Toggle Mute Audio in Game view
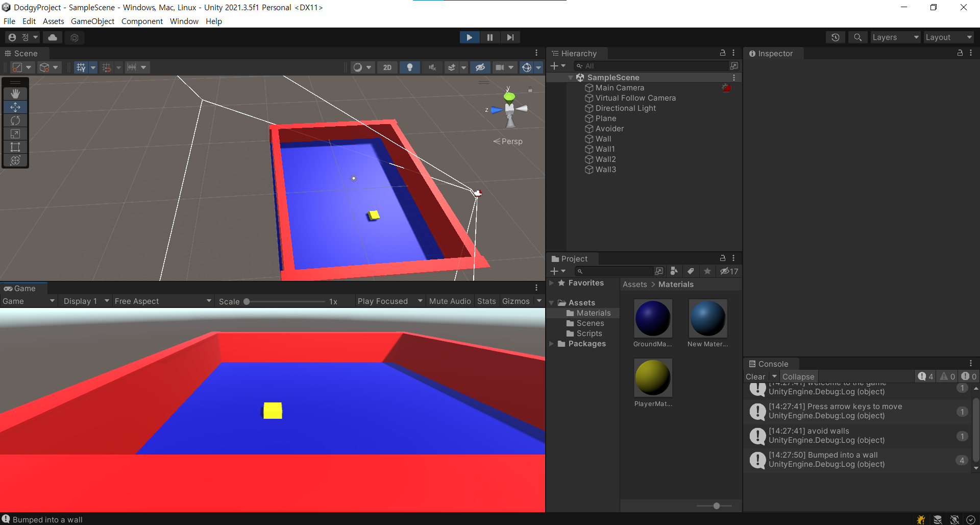Image resolution: width=980 pixels, height=525 pixels. (450, 301)
